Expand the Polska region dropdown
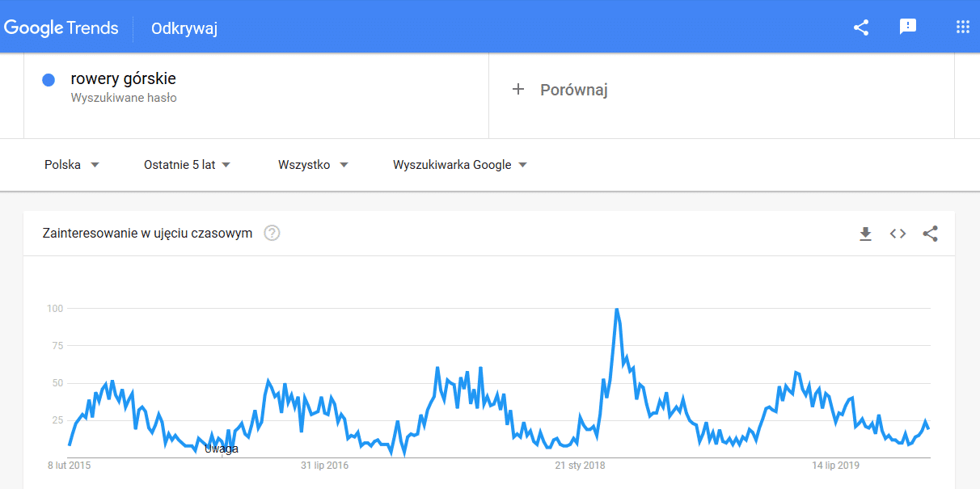This screenshot has width=980, height=489. pos(72,165)
